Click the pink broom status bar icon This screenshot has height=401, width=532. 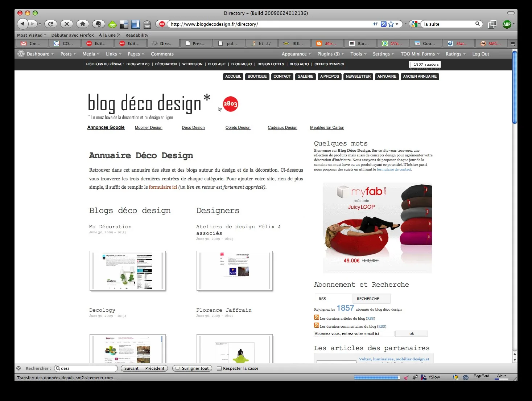pyautogui.click(x=406, y=377)
